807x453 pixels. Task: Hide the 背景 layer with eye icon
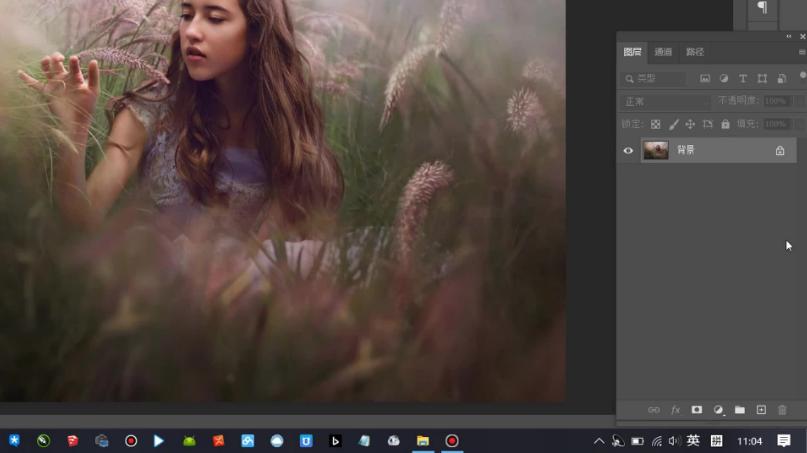pyautogui.click(x=628, y=151)
